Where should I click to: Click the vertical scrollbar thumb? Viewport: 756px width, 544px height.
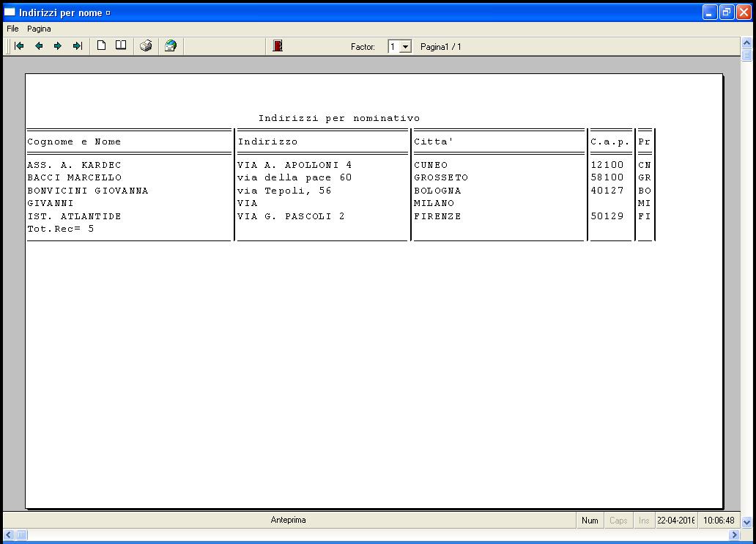[746, 54]
